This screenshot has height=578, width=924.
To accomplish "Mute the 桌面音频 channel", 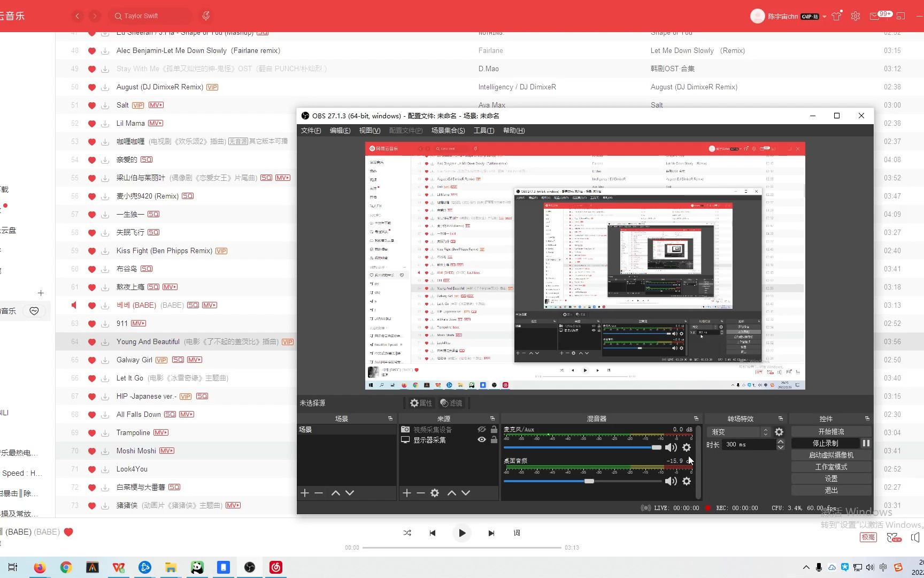I will click(671, 481).
